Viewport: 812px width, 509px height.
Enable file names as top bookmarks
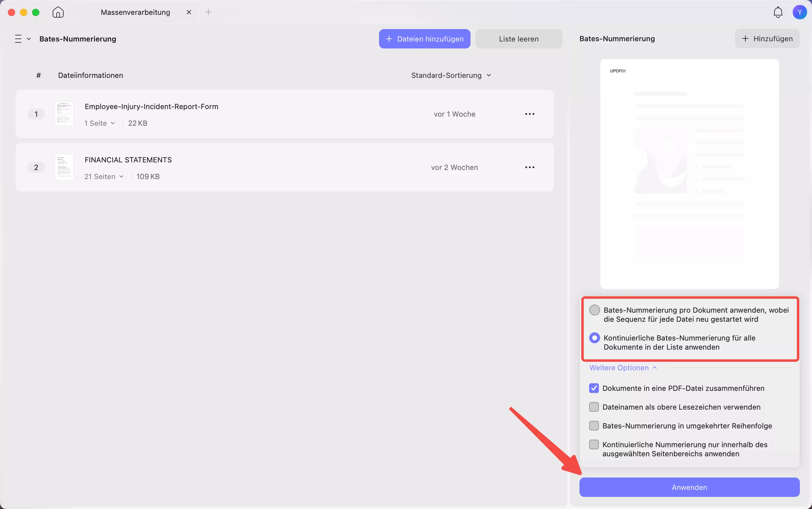point(594,407)
